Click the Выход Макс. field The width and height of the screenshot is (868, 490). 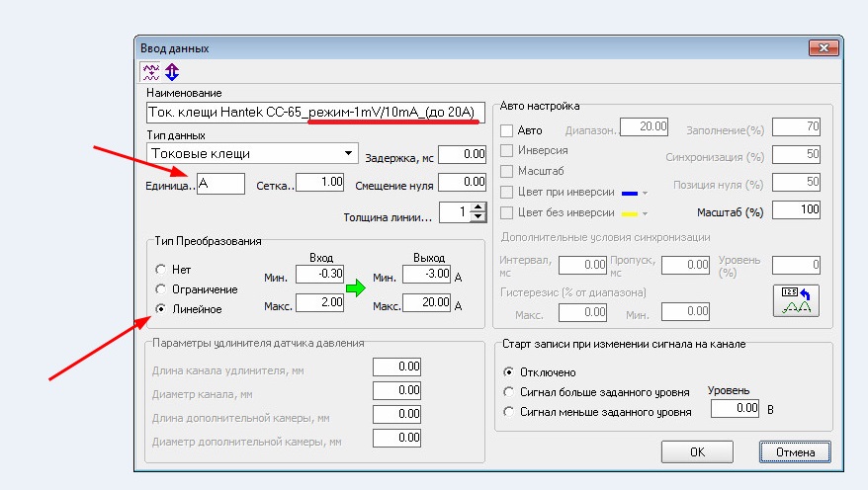pyautogui.click(x=426, y=302)
